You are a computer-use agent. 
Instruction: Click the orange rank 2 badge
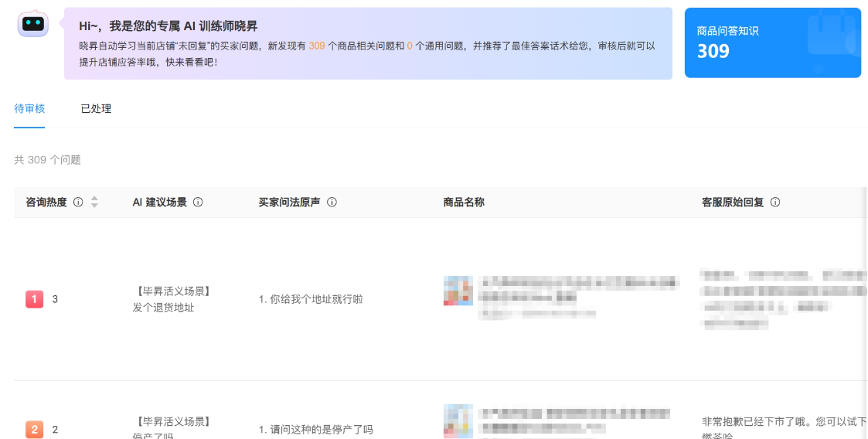tap(34, 429)
